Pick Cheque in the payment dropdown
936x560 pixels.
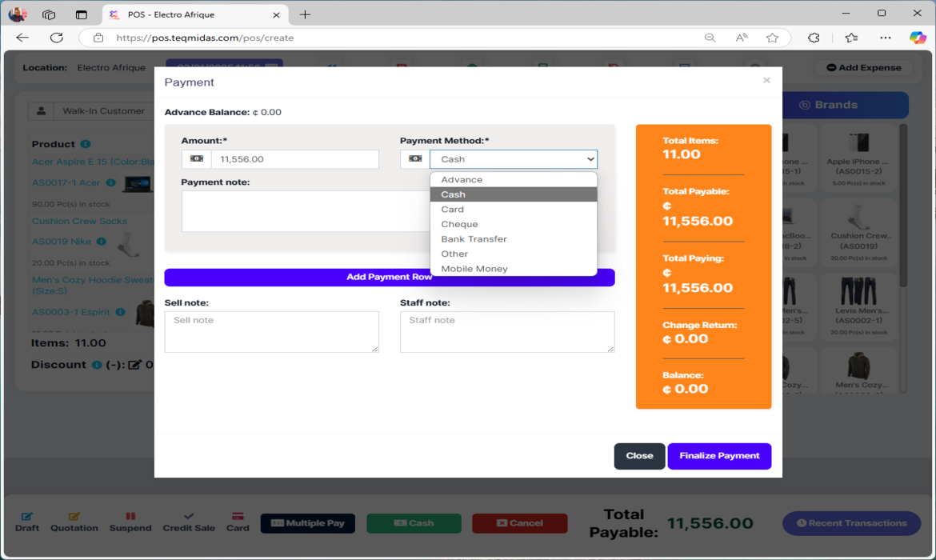[x=459, y=224]
